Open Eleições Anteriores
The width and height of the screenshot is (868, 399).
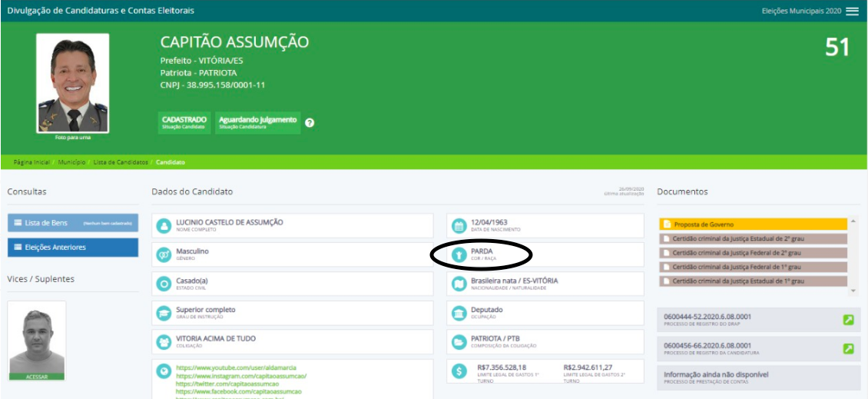point(73,248)
